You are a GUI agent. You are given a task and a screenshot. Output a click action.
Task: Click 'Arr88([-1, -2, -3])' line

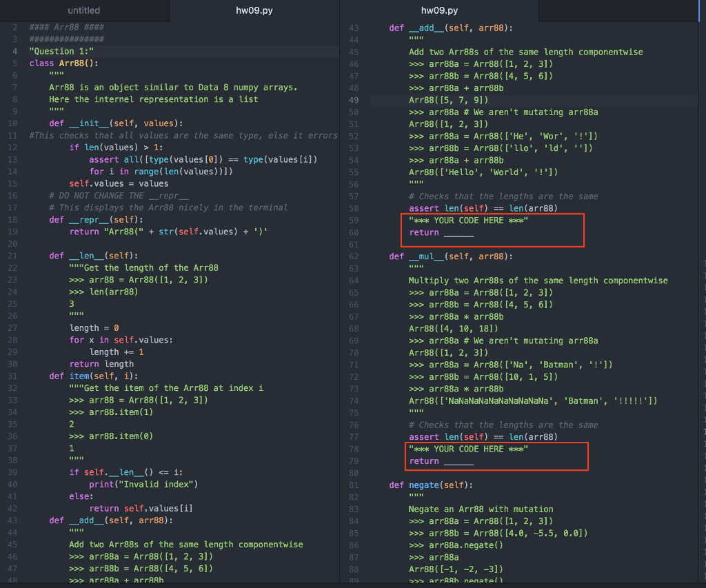coord(456,569)
